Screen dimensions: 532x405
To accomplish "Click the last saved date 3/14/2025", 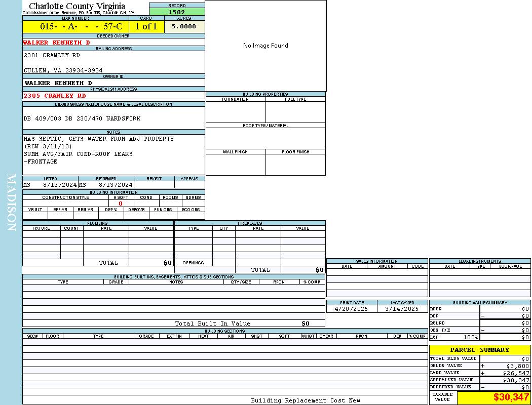I will pos(402,309).
